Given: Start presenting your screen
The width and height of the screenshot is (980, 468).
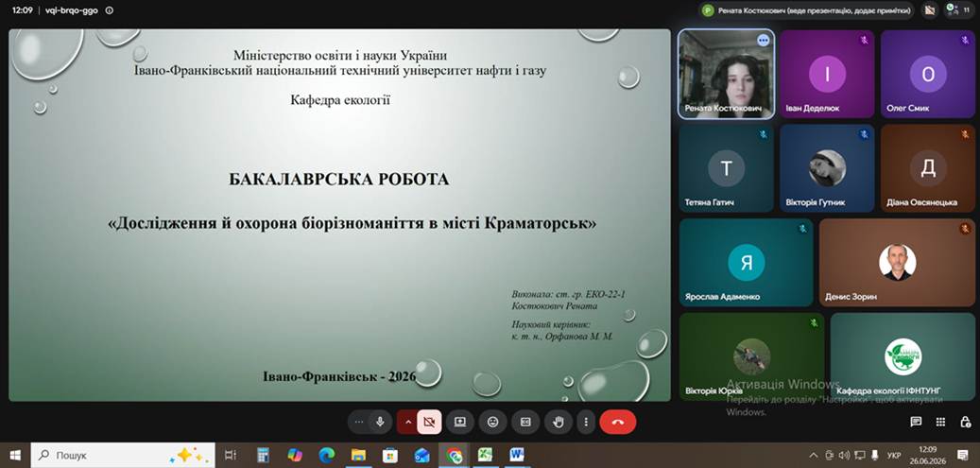Looking at the screenshot, I should (x=460, y=423).
